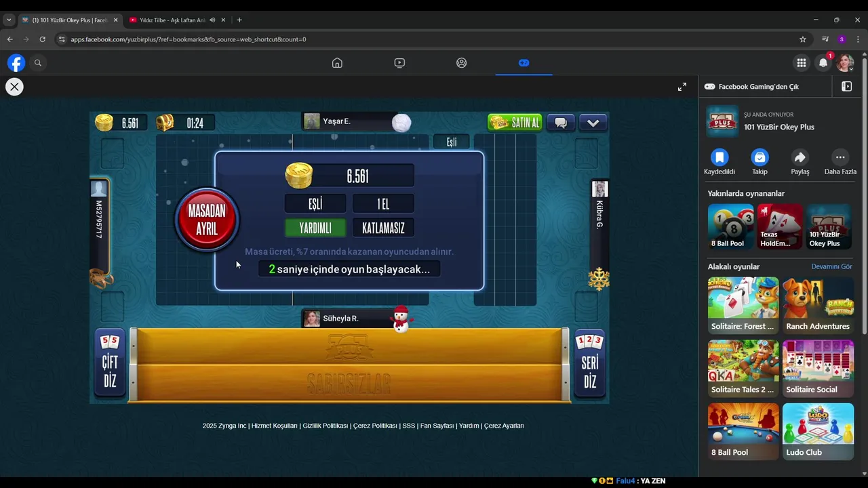Collapse the right sidebar panel icon
868x488 pixels.
click(846, 87)
